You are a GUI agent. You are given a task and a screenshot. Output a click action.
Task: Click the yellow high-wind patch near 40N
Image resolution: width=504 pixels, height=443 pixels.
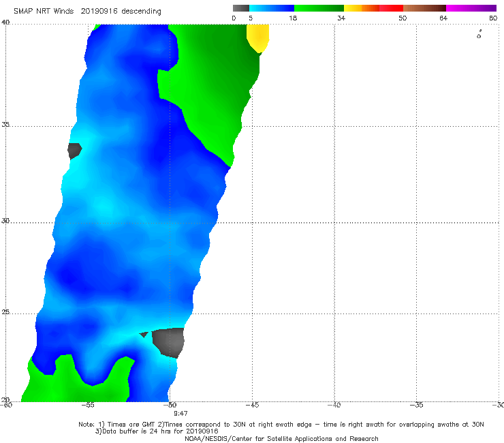257,38
